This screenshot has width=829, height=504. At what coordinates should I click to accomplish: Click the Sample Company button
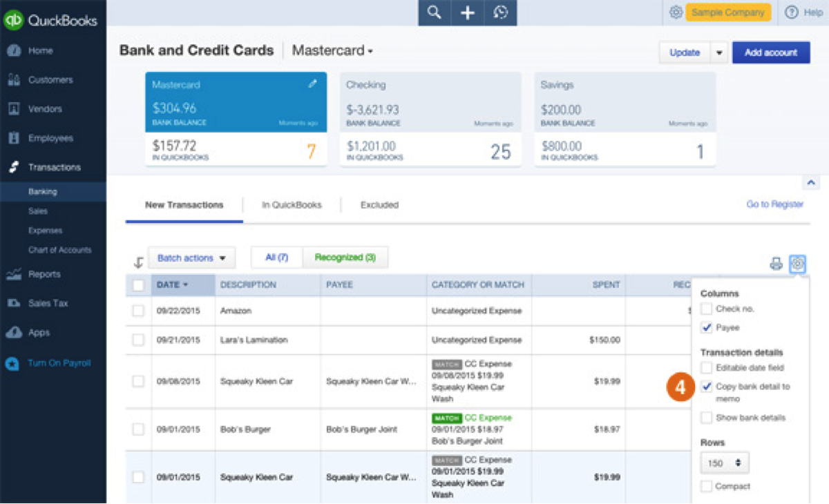point(728,12)
